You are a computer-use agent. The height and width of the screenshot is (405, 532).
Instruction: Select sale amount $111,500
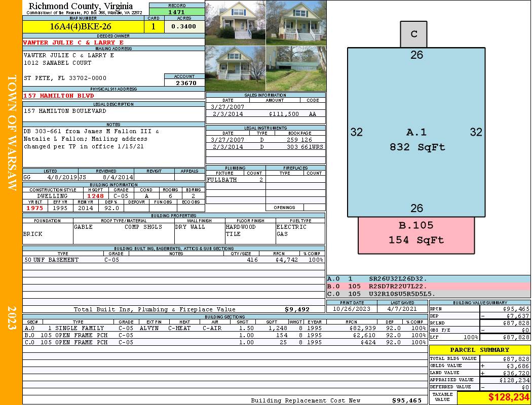tap(284, 114)
